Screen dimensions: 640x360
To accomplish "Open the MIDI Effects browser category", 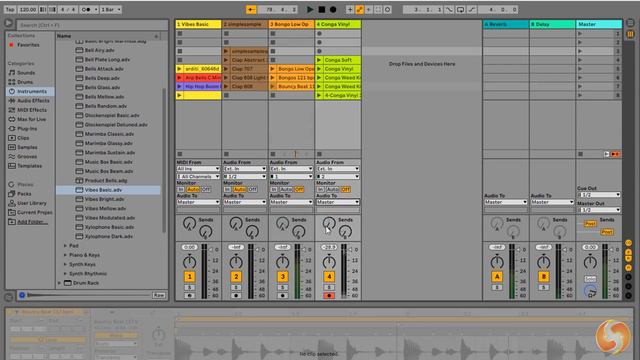I will pyautogui.click(x=32, y=110).
